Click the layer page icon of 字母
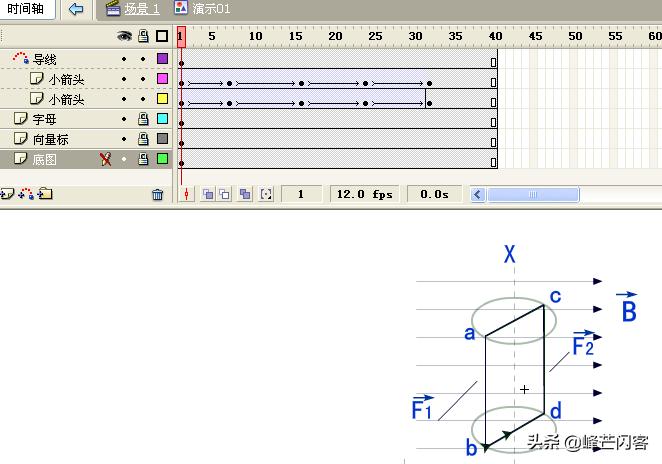The width and height of the screenshot is (662, 464). click(x=20, y=118)
